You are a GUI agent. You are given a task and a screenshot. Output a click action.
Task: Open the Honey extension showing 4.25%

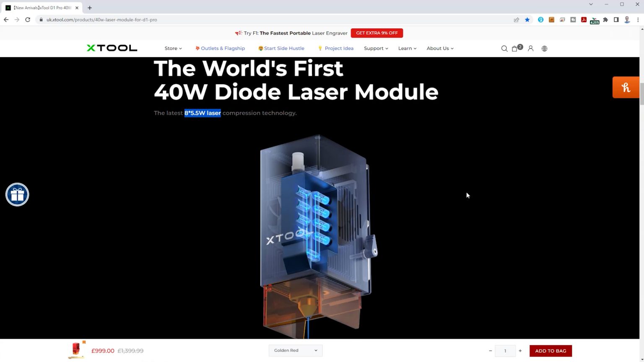(x=595, y=19)
